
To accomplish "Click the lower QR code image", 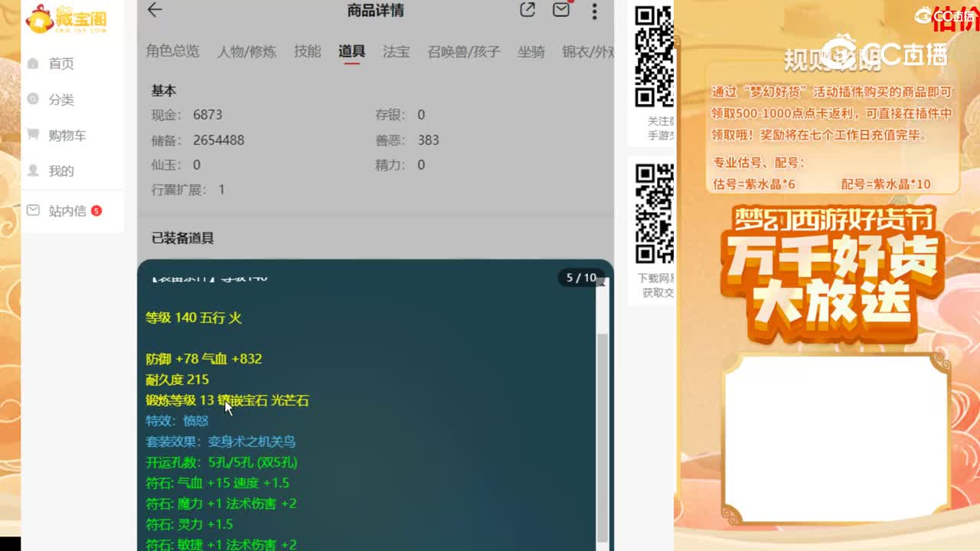I will click(x=655, y=214).
